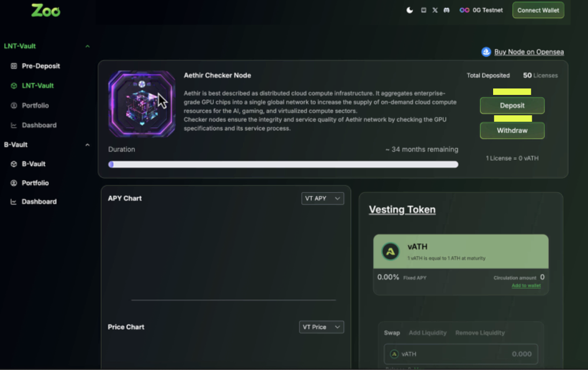This screenshot has width=588, height=370.
Task: Select the Swap tab
Action: pyautogui.click(x=392, y=332)
